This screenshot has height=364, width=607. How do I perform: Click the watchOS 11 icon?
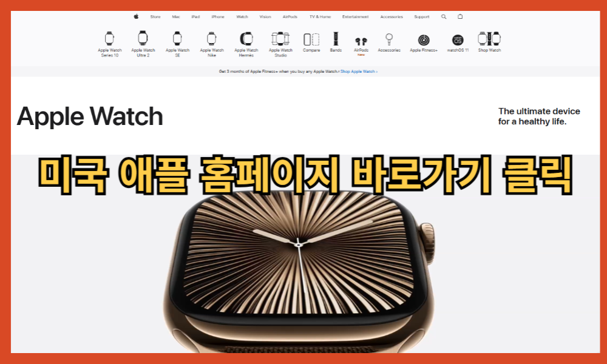pos(458,40)
